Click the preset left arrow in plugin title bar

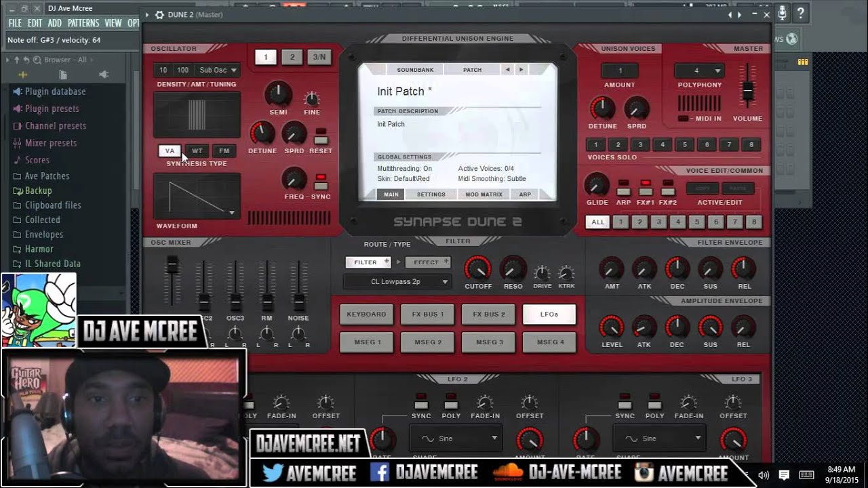tap(729, 14)
